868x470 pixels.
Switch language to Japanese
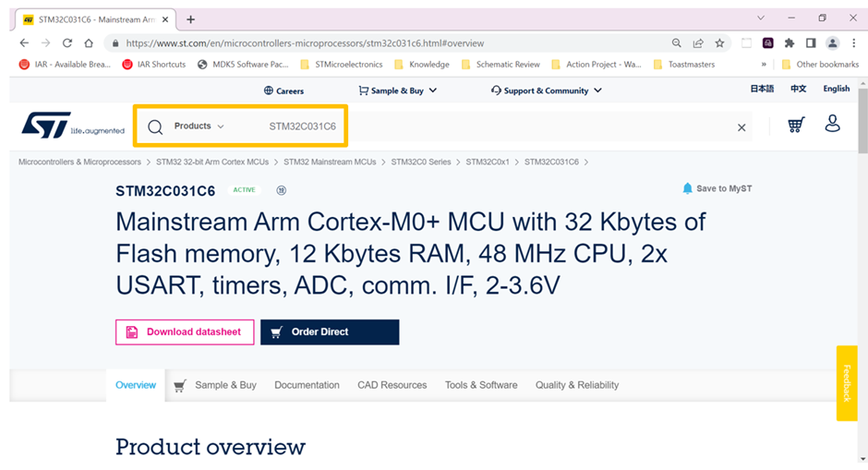pos(762,89)
